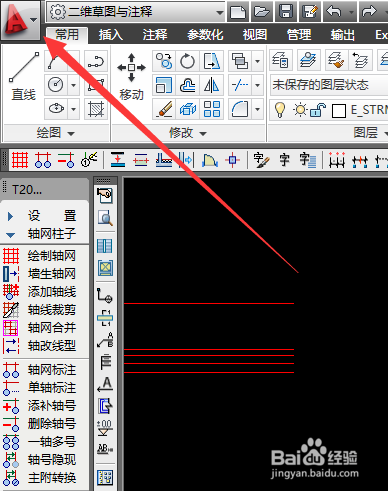This screenshot has width=388, height=491.
Task: Select the mirror tool
Action: pos(212,85)
